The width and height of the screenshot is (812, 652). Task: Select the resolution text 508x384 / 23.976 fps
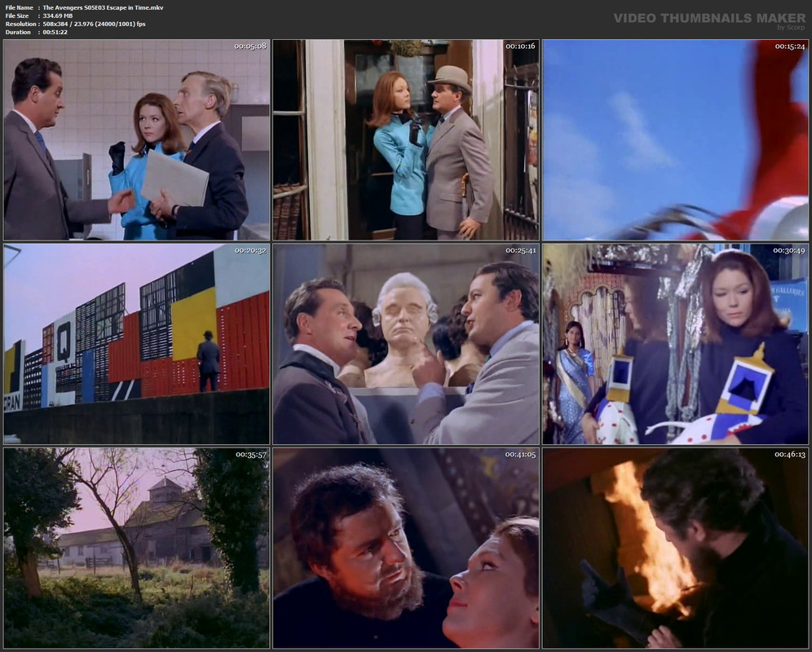(x=94, y=24)
